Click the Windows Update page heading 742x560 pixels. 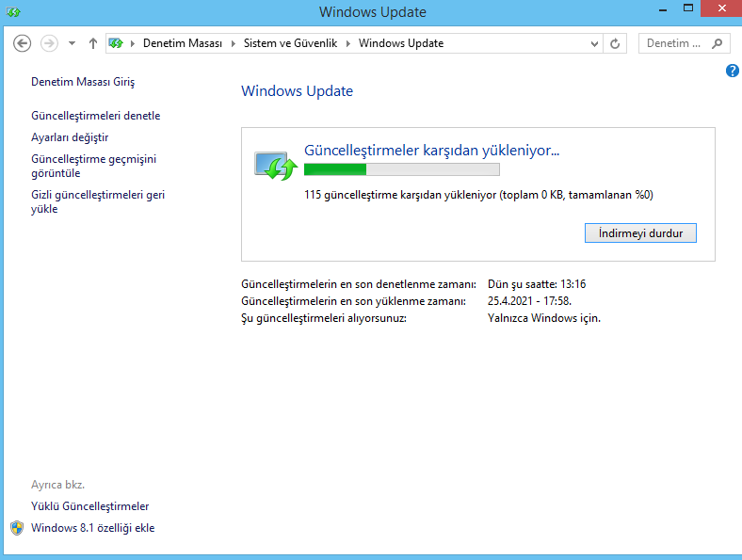click(x=298, y=90)
